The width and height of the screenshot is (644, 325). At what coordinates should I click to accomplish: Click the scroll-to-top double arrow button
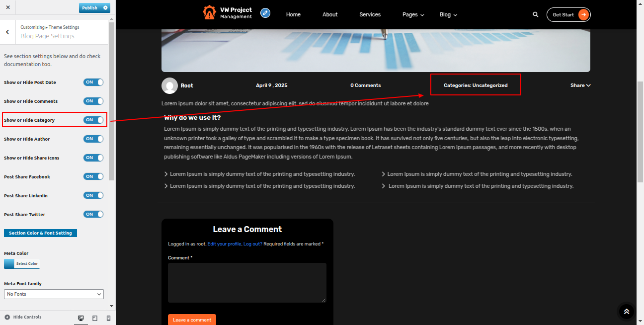pyautogui.click(x=626, y=312)
